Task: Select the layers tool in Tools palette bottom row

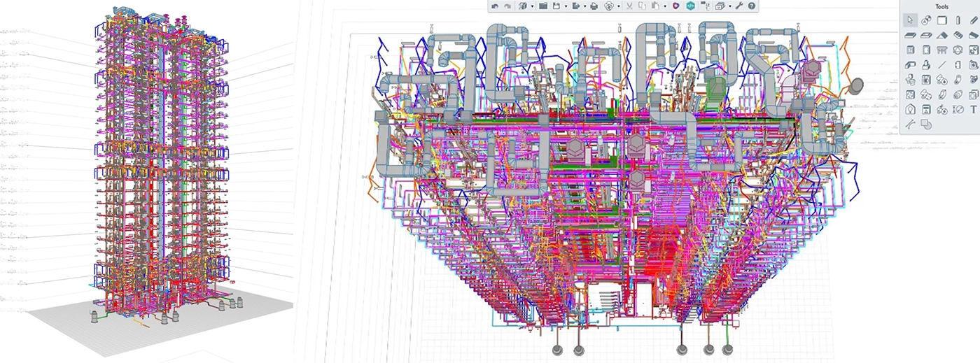Action: tap(926, 124)
